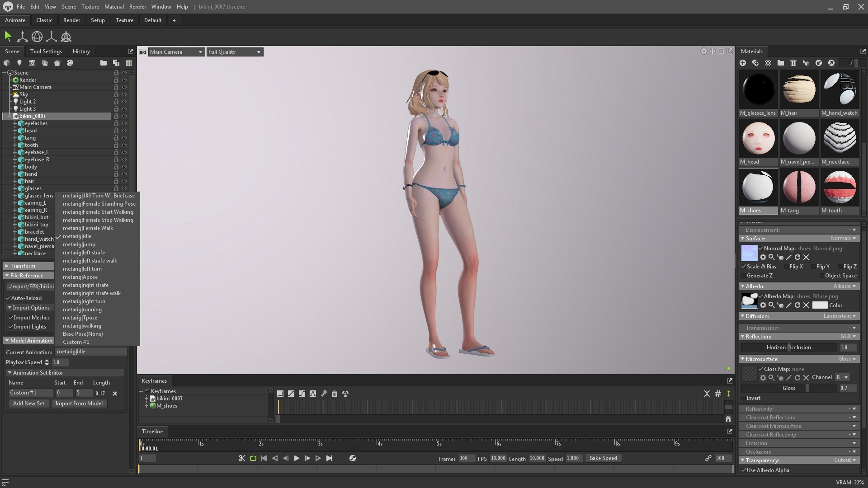
Task: Toggle visibility eye for Sky
Action: 124,94
